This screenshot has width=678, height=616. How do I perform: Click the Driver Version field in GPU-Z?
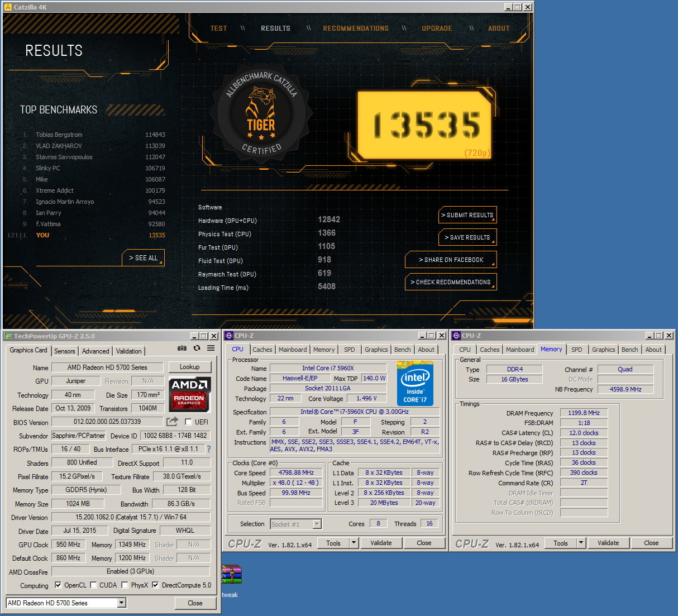[131, 517]
